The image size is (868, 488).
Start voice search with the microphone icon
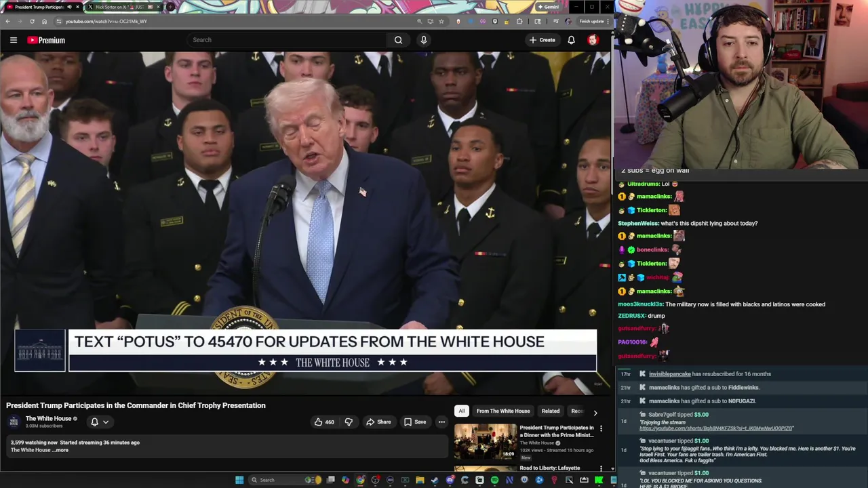(x=424, y=40)
